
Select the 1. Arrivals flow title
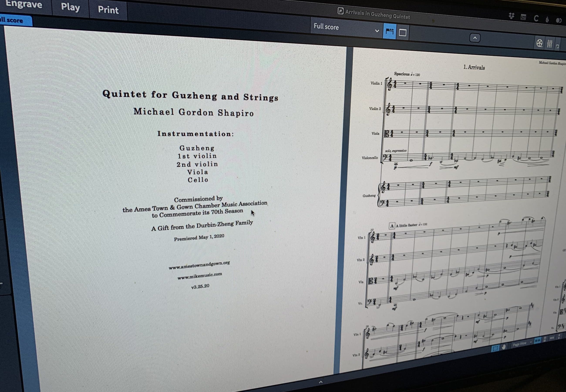[x=474, y=67]
